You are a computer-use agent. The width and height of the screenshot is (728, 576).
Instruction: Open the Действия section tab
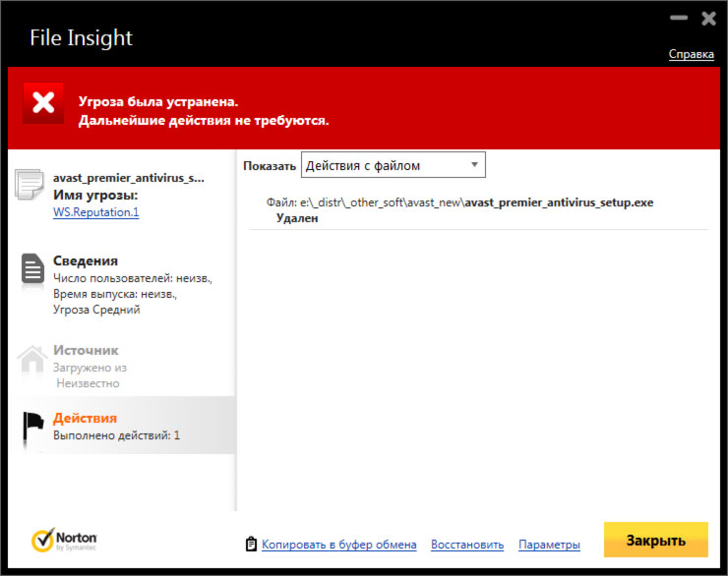[x=85, y=418]
